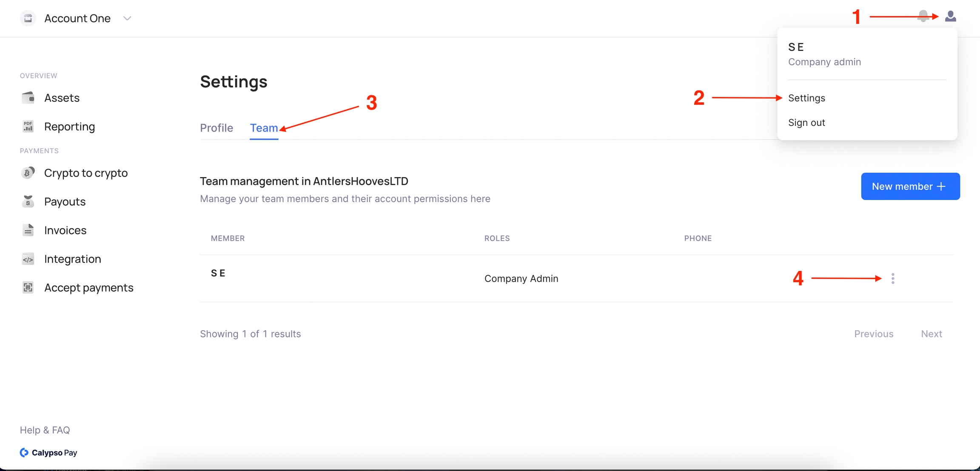Expand the Account One chevron dropdown
Image resolution: width=980 pixels, height=471 pixels.
[127, 18]
